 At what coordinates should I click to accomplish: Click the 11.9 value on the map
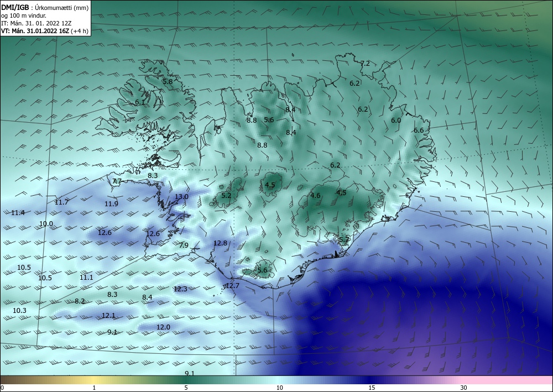[111, 204]
